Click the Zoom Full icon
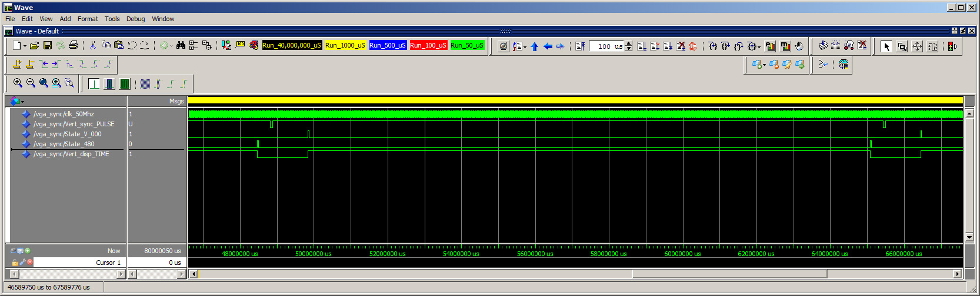The width and height of the screenshot is (980, 296). click(x=44, y=83)
